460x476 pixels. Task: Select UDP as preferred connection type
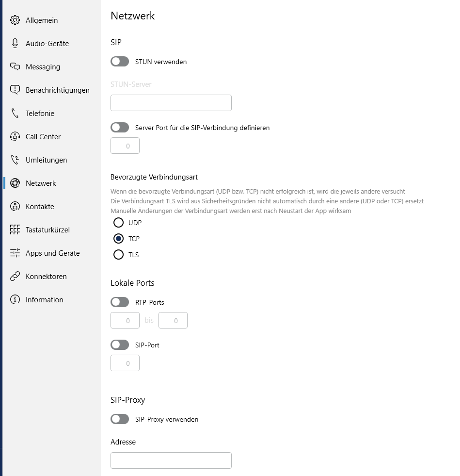point(119,223)
